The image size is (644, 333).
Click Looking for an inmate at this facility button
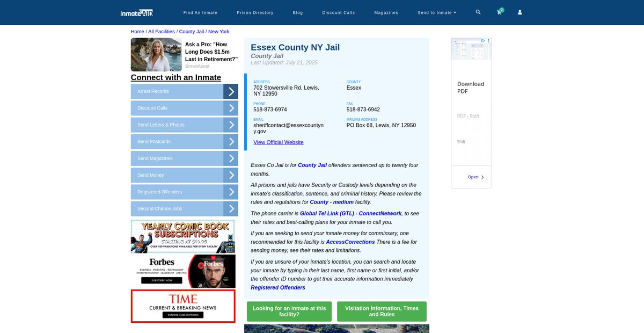[x=289, y=312]
